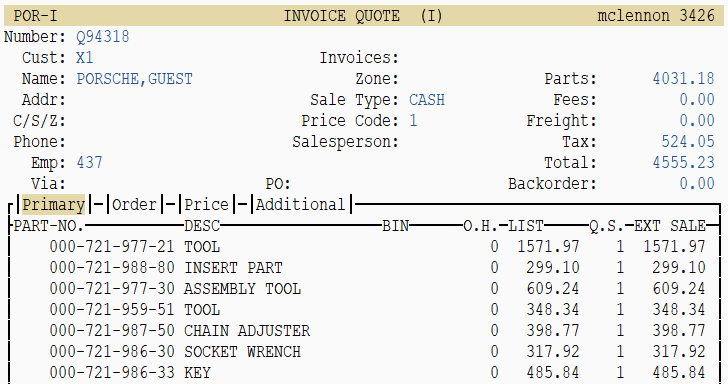728x384 pixels.
Task: Click the Total amount 4555.23
Action: (x=683, y=163)
